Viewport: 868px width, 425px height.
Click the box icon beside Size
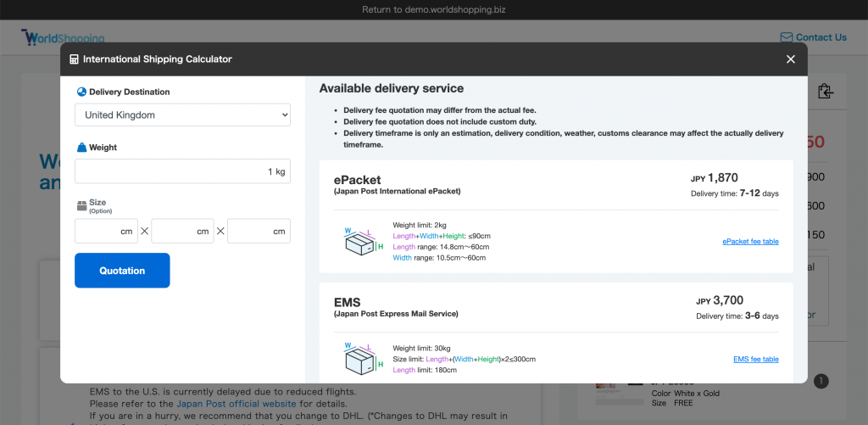pos(81,205)
